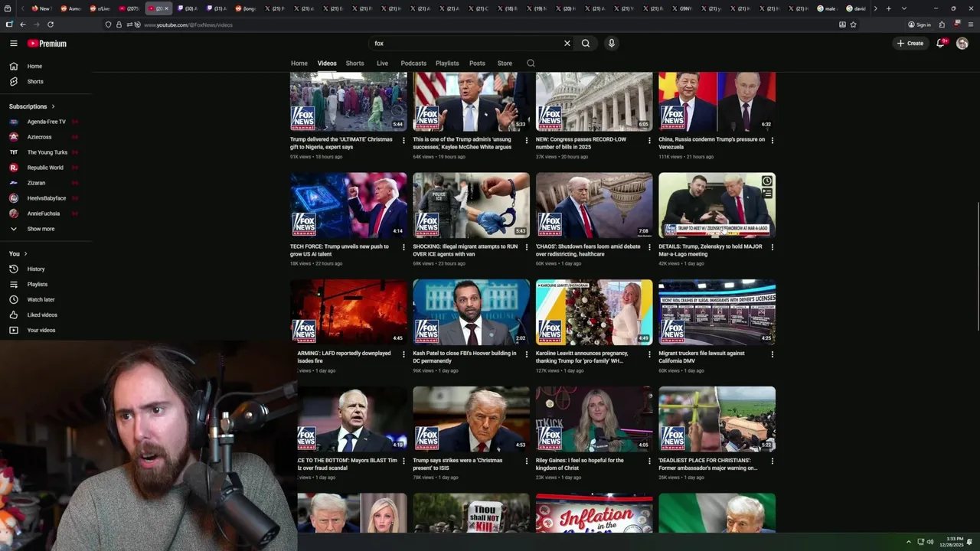Open the YouTube hamburger guide menu
The image size is (980, 551).
(13, 44)
